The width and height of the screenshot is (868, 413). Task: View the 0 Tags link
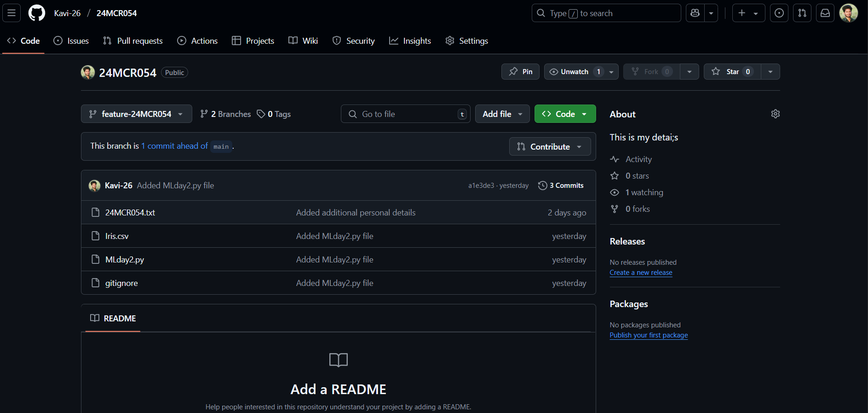[274, 114]
